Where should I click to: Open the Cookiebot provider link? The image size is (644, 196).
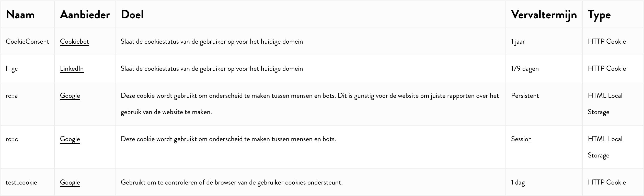[x=74, y=42]
